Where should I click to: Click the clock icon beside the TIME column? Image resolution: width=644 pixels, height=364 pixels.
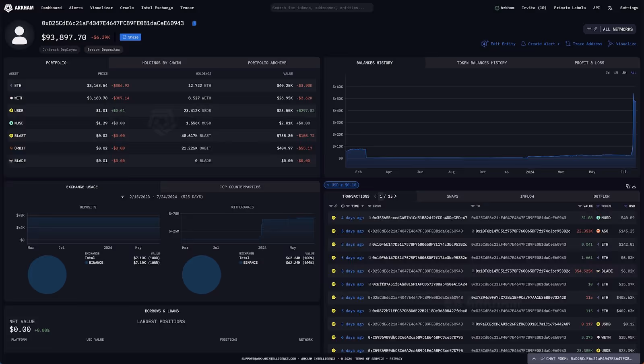(x=343, y=206)
